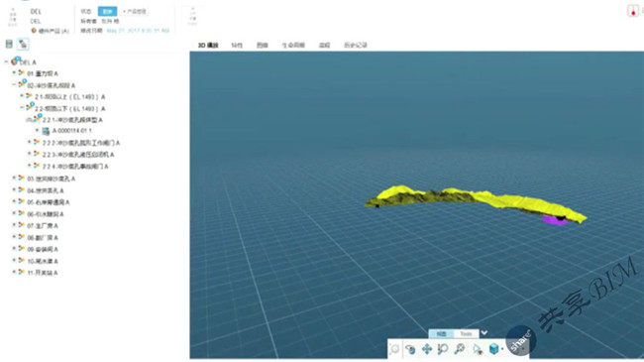Switch to the 3D 播放 tab
Screen dimensions: 644x362
pyautogui.click(x=208, y=46)
